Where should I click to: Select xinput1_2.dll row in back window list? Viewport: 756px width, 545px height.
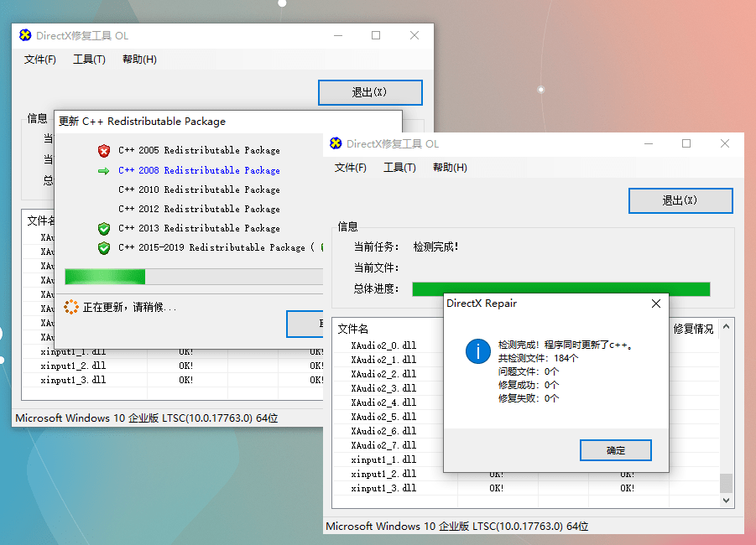(173, 366)
